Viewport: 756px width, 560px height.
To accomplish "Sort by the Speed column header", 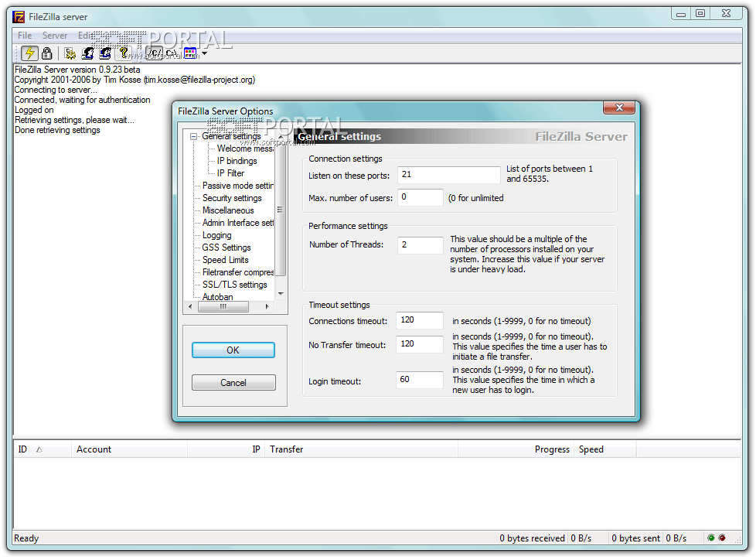I will click(605, 449).
